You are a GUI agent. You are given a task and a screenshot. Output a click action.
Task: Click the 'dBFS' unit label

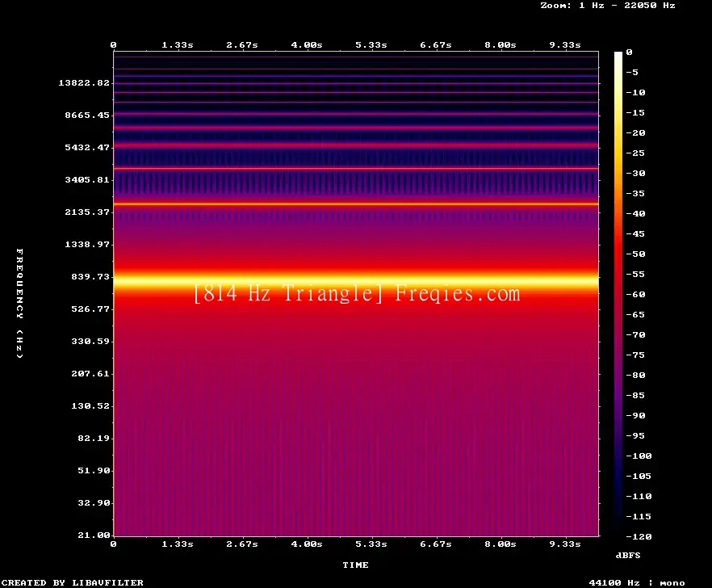click(628, 555)
